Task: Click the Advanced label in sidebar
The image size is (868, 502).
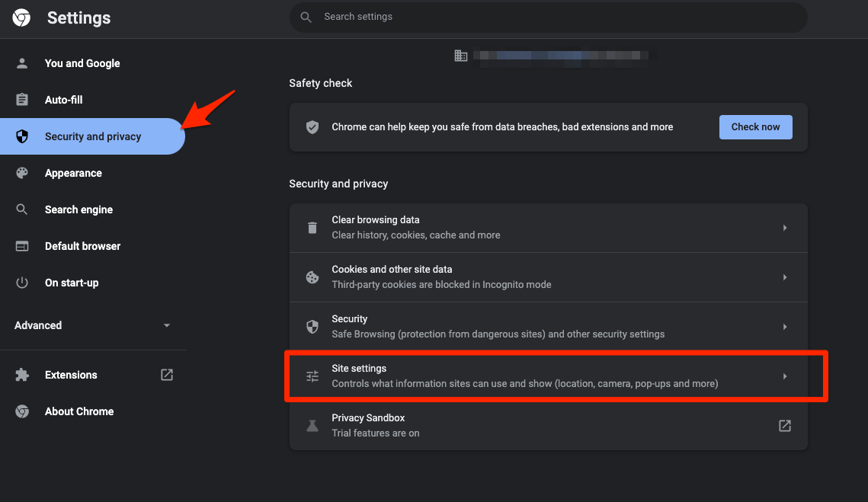Action: point(38,325)
